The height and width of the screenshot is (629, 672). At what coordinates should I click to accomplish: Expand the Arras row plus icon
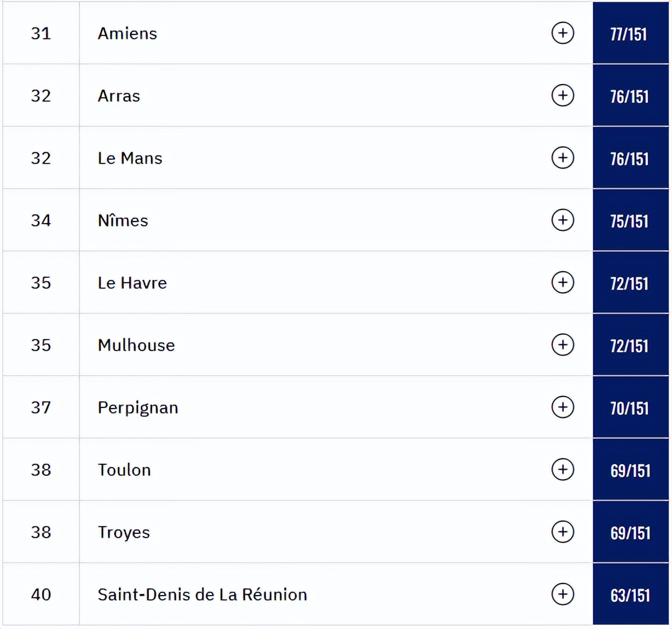click(x=563, y=95)
